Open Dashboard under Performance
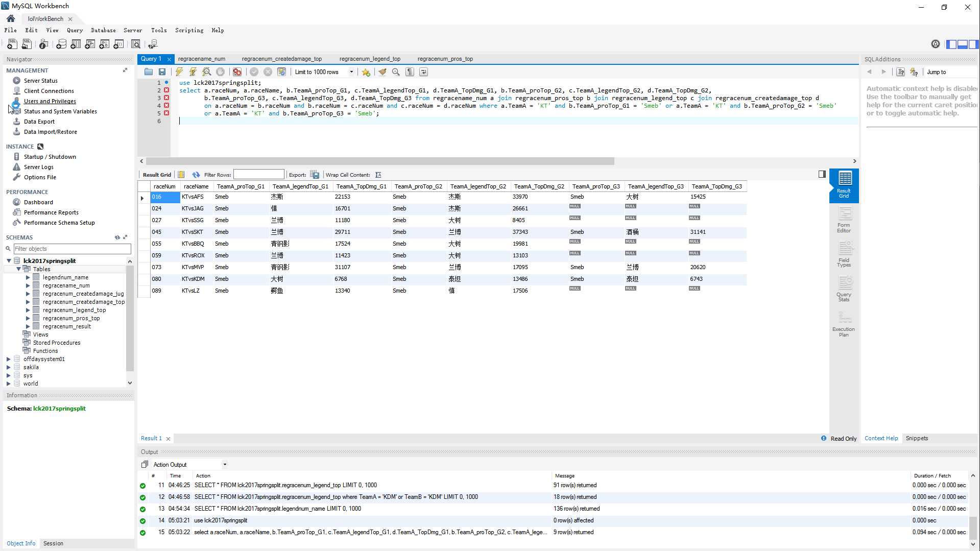This screenshot has height=551, width=980. click(x=38, y=202)
